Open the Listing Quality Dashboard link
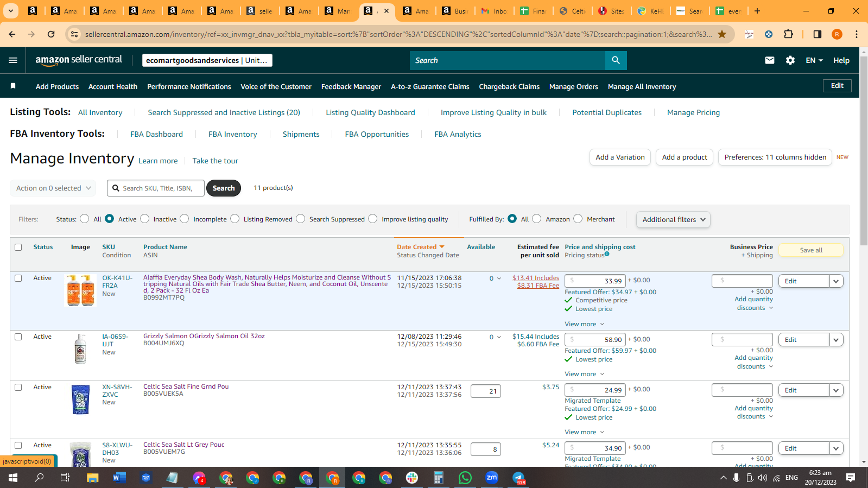 (370, 112)
